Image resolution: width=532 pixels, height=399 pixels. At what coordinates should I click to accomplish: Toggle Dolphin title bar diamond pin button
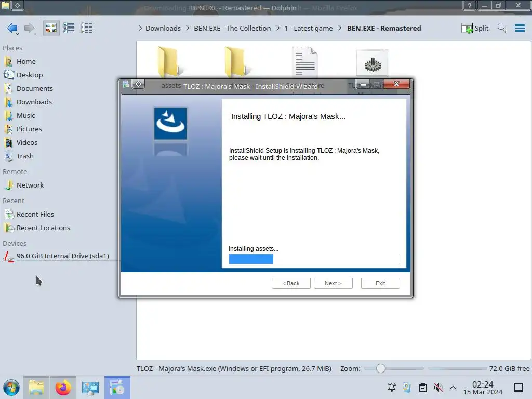coord(17,6)
